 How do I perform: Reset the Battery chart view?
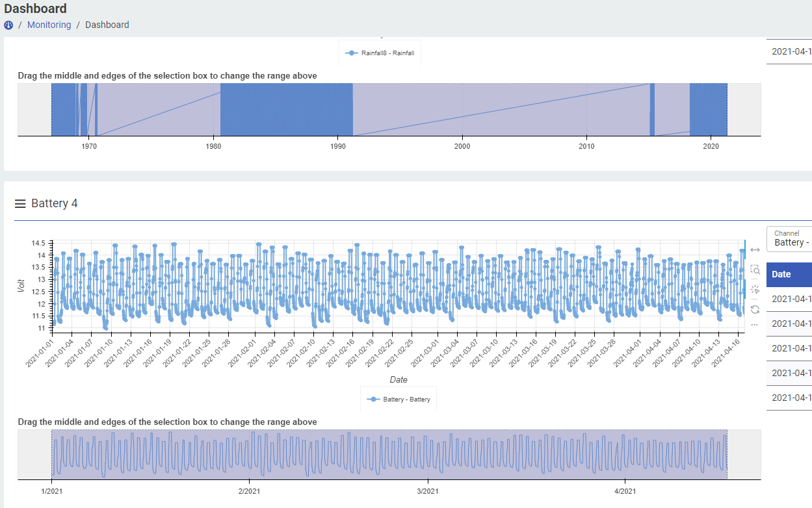pyautogui.click(x=755, y=310)
